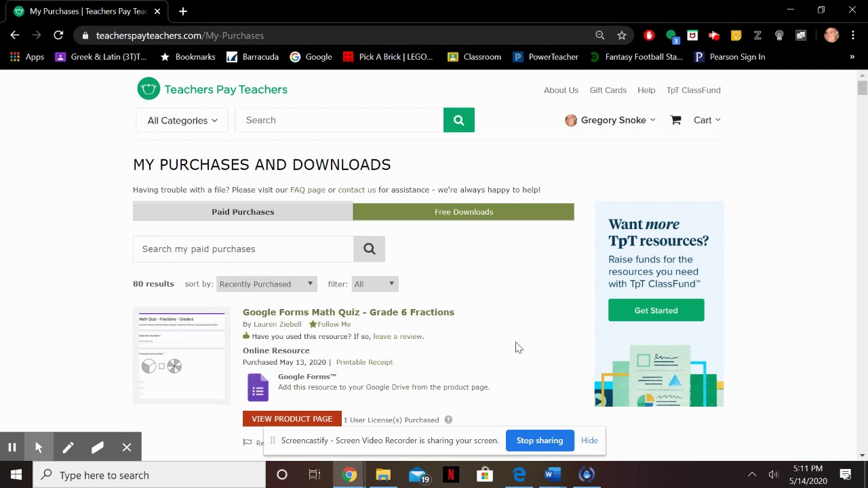Open the shopping cart icon
Image resolution: width=868 pixels, height=488 pixels.
pos(676,120)
